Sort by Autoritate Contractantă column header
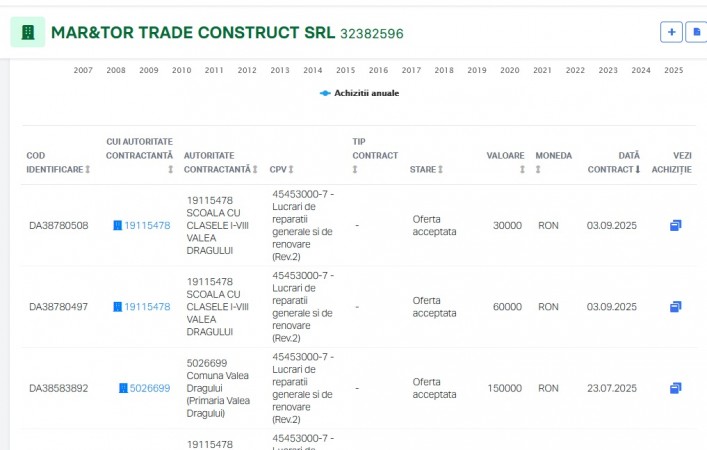This screenshot has width=707, height=450. pos(221,163)
